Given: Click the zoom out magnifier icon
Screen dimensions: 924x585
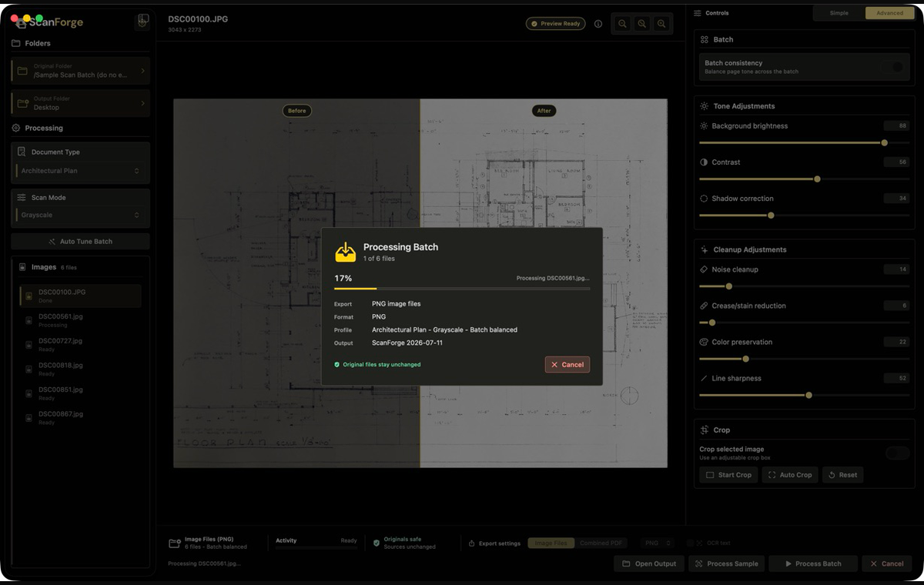Looking at the screenshot, I should 622,24.
